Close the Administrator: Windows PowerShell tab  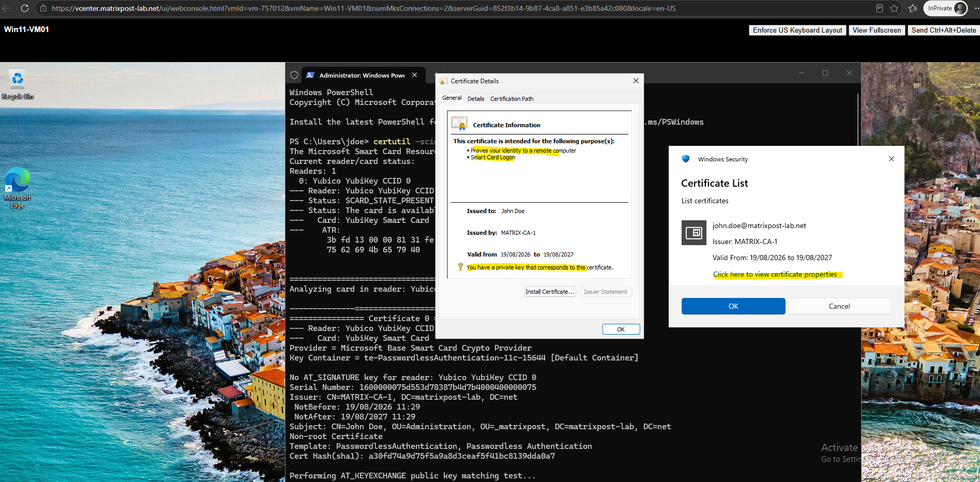click(414, 75)
